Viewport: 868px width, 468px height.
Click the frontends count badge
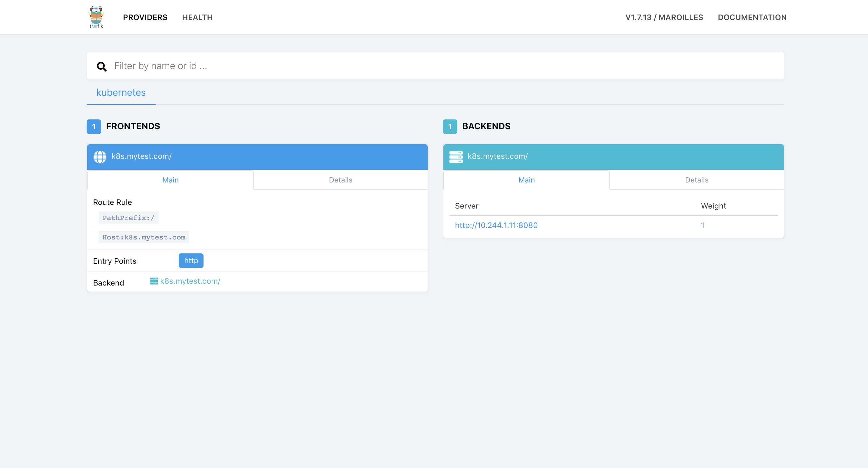pos(94,127)
